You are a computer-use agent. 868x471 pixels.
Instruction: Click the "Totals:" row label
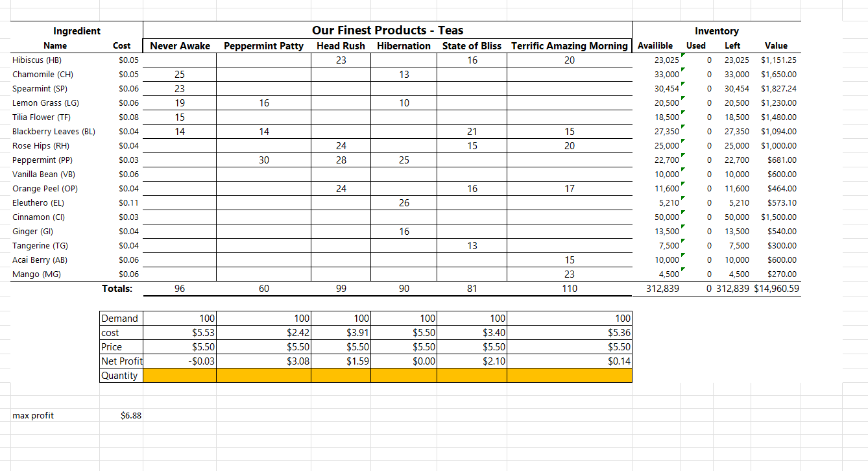[117, 289]
